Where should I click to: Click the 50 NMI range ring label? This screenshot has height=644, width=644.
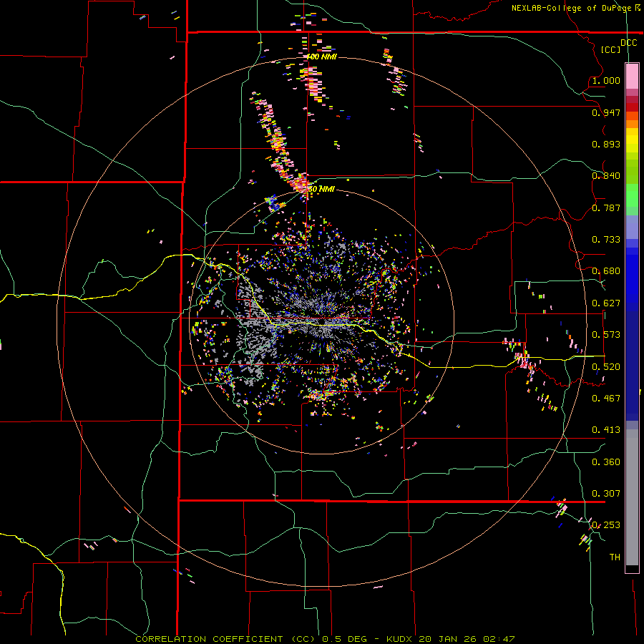321,189
